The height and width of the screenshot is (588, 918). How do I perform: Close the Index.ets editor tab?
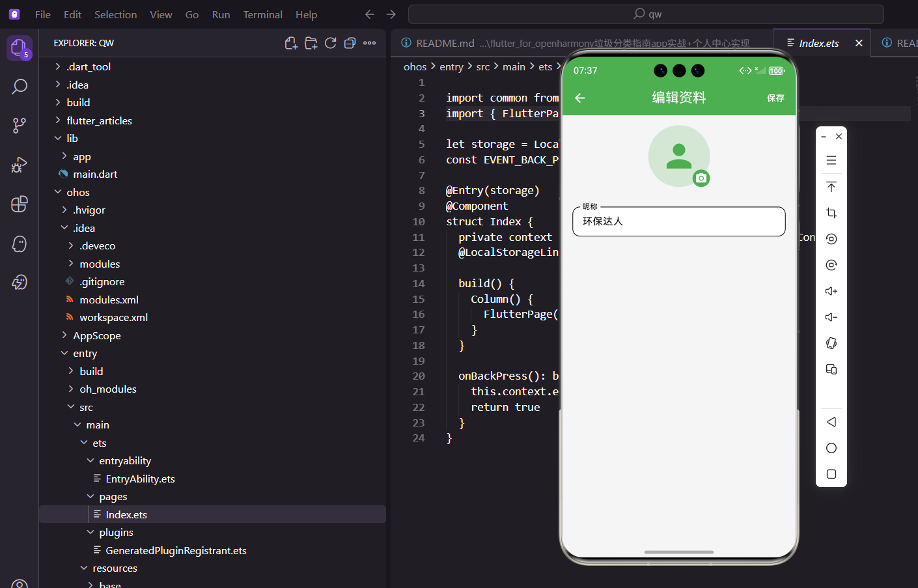click(x=859, y=43)
